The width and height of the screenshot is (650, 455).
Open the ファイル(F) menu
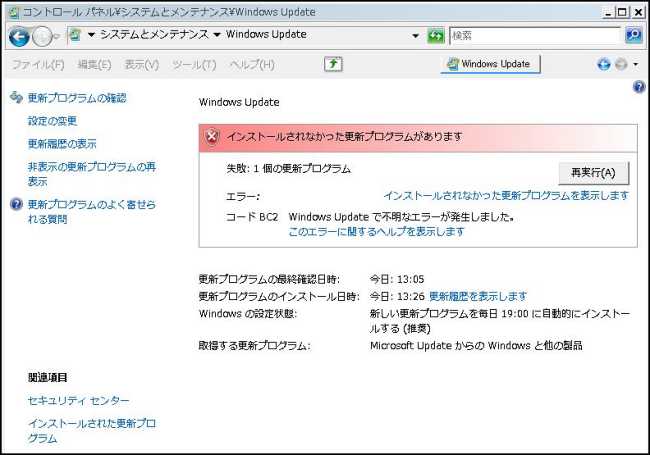[38, 65]
